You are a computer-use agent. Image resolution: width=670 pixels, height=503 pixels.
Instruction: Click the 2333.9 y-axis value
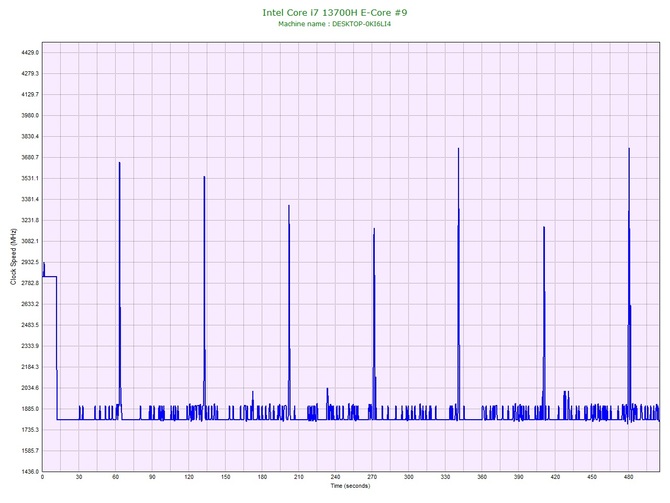30,346
